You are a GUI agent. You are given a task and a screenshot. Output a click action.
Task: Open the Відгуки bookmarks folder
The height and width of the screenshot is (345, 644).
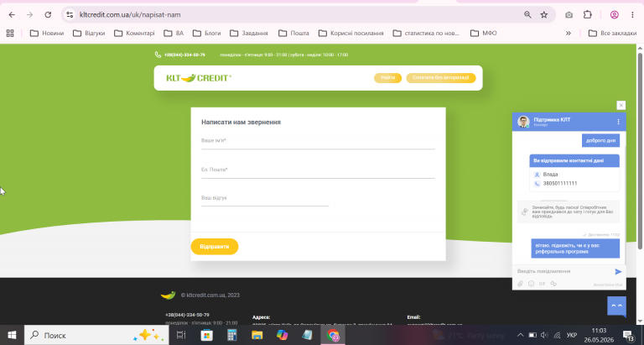pos(89,34)
